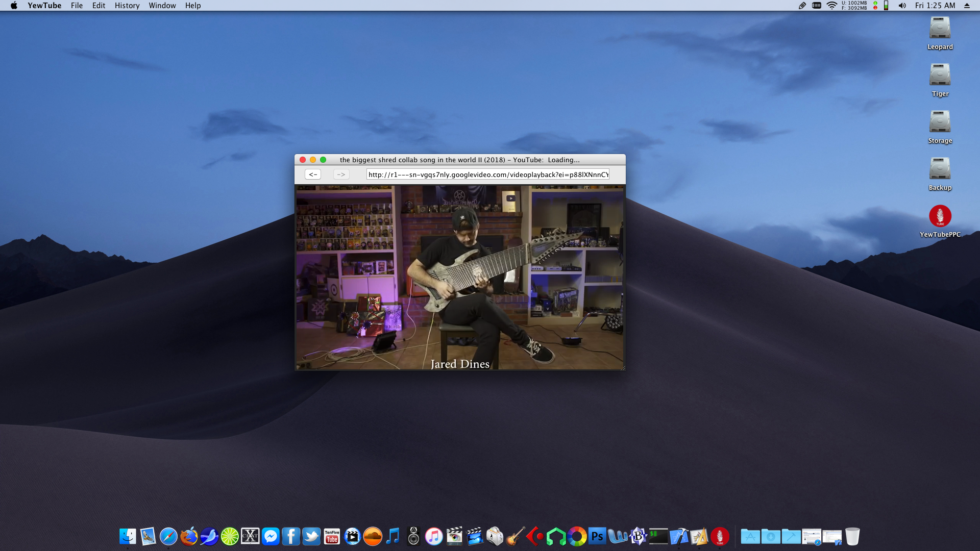Screen dimensions: 980x551
Task: Expand the Downloads folder stack in dock
Action: [771, 536]
